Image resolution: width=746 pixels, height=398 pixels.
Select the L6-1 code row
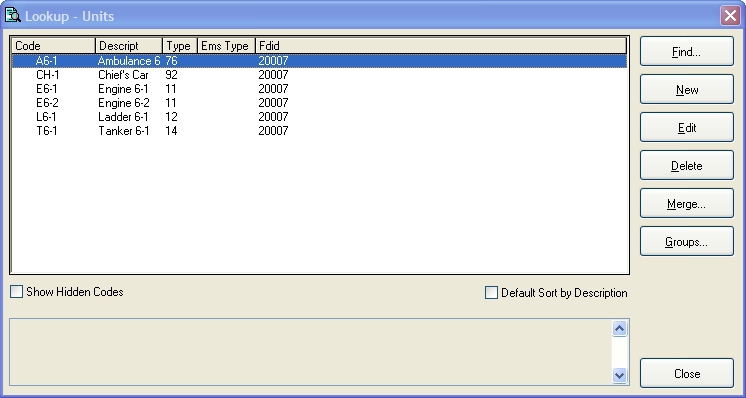point(319,116)
